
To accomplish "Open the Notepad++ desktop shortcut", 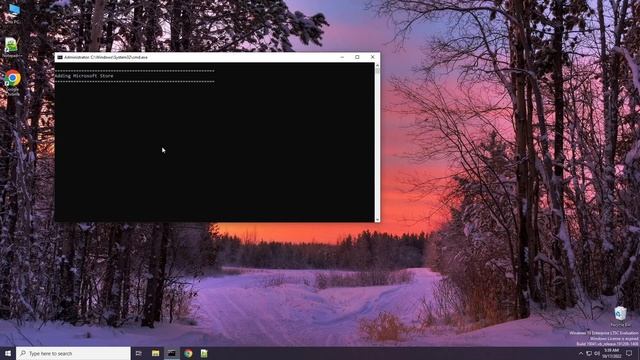I will 11,47.
